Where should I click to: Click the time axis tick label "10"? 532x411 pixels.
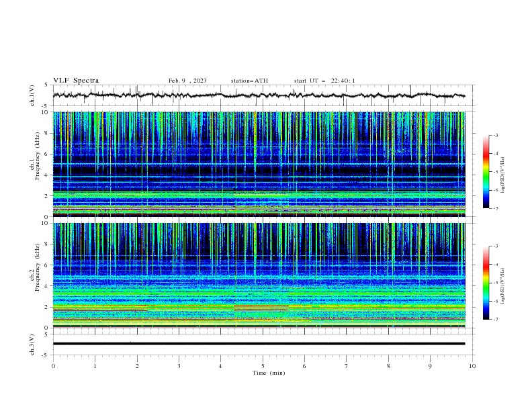coord(472,366)
